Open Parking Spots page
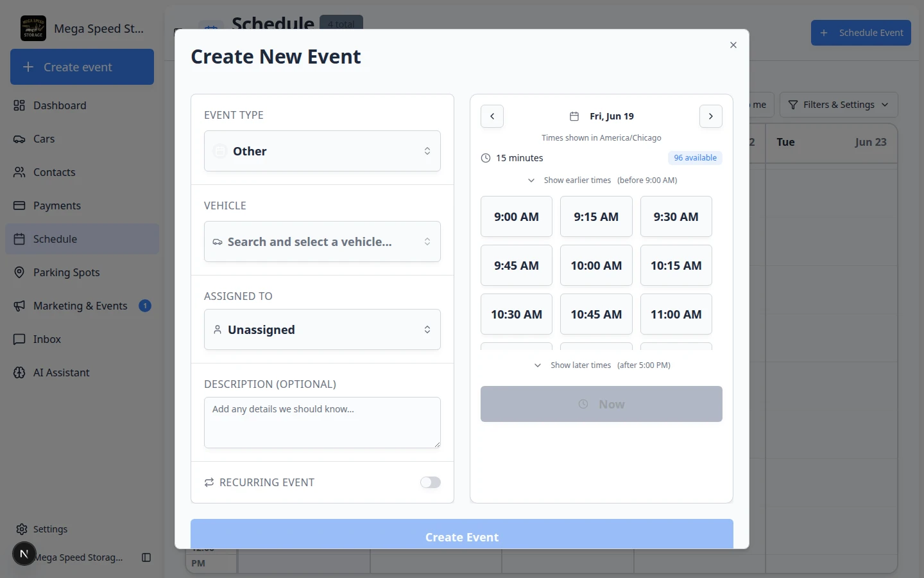 coord(82,272)
